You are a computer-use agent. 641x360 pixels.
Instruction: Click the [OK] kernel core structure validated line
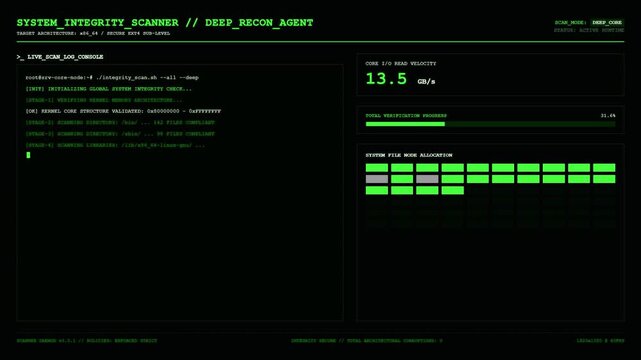(123, 111)
